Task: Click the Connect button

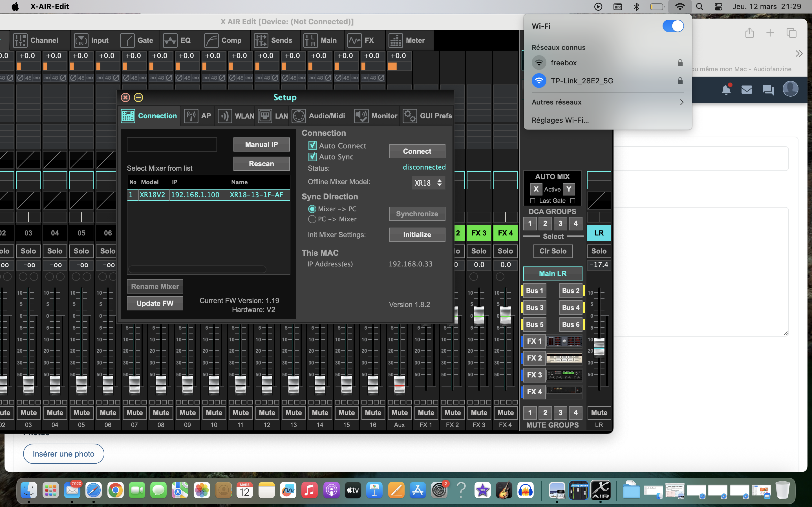Action: pyautogui.click(x=417, y=151)
